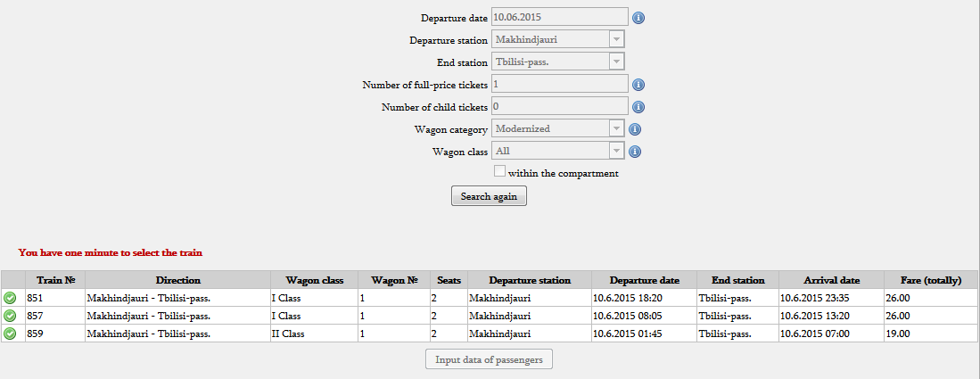The image size is (980, 379).
Task: Click the Search again button
Action: coord(489,196)
